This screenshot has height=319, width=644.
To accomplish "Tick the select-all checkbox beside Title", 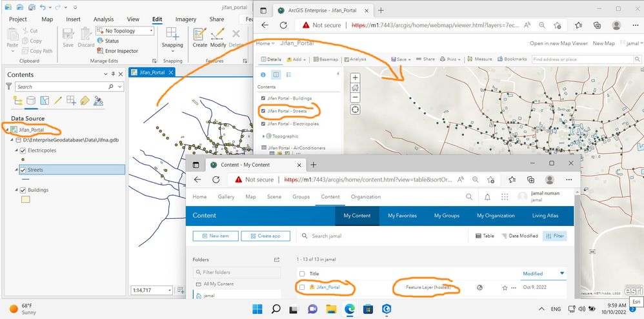I will click(302, 274).
